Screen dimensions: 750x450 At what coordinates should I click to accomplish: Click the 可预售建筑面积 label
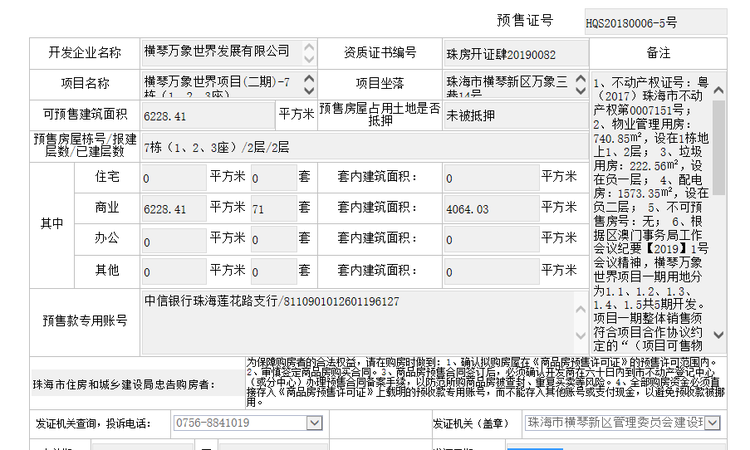pyautogui.click(x=85, y=114)
